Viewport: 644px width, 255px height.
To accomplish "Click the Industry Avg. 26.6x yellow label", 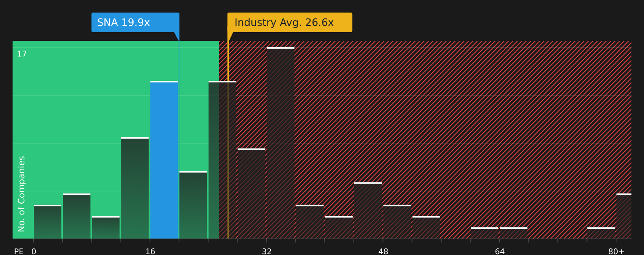I will (x=290, y=22).
